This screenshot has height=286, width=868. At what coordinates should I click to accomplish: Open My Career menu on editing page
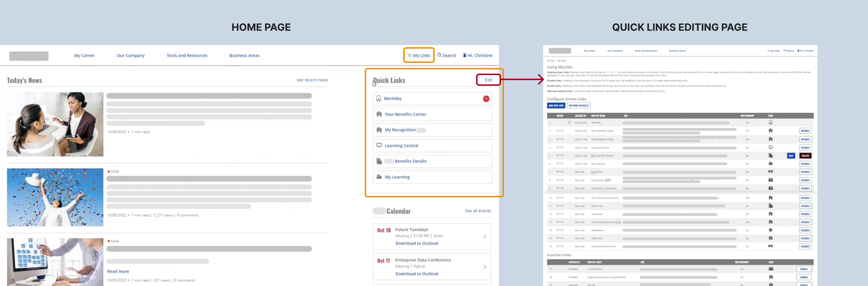589,51
